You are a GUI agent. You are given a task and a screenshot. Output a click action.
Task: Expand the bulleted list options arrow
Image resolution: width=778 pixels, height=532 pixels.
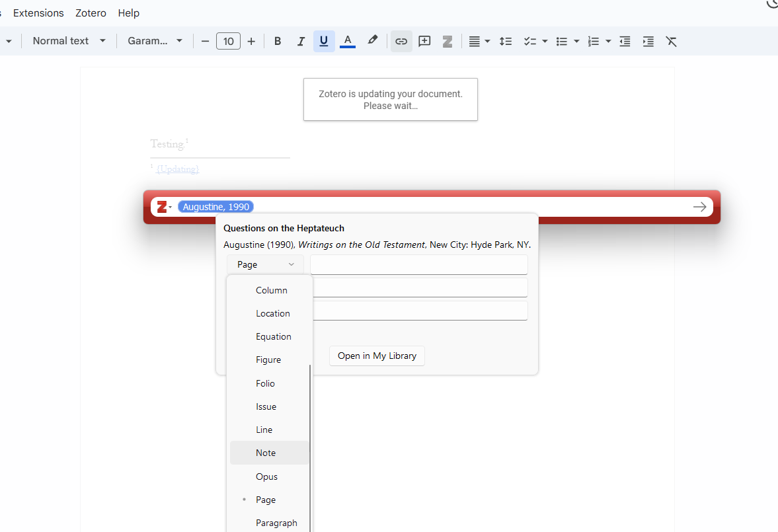tap(576, 41)
